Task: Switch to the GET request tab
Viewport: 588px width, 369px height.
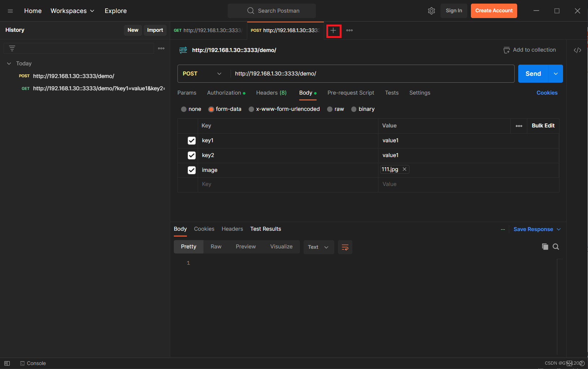Action: (x=209, y=30)
